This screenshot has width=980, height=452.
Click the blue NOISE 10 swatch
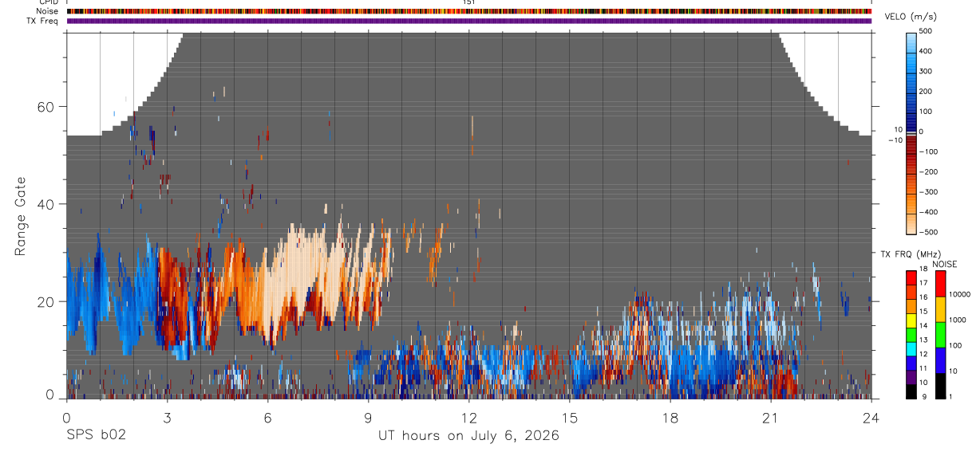(940, 361)
